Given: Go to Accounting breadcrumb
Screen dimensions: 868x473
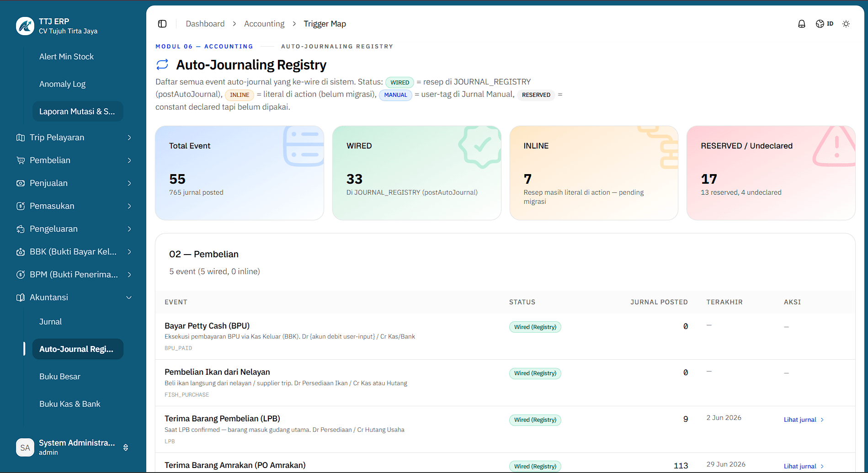Looking at the screenshot, I should [264, 24].
